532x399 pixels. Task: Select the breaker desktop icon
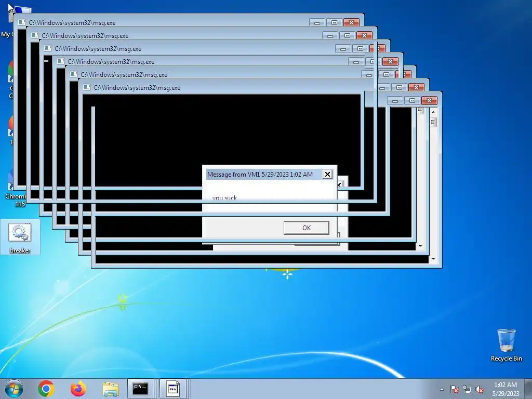20,237
